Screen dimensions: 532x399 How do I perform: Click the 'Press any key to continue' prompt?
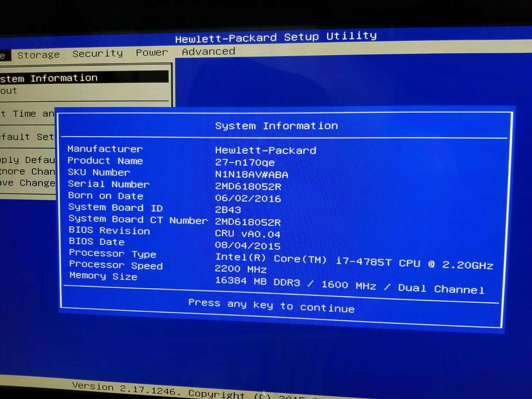271,305
